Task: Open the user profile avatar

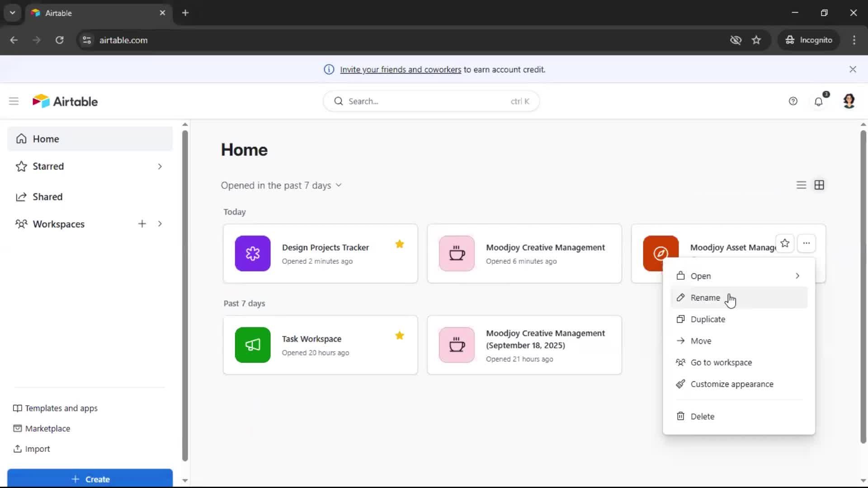Action: tap(849, 101)
